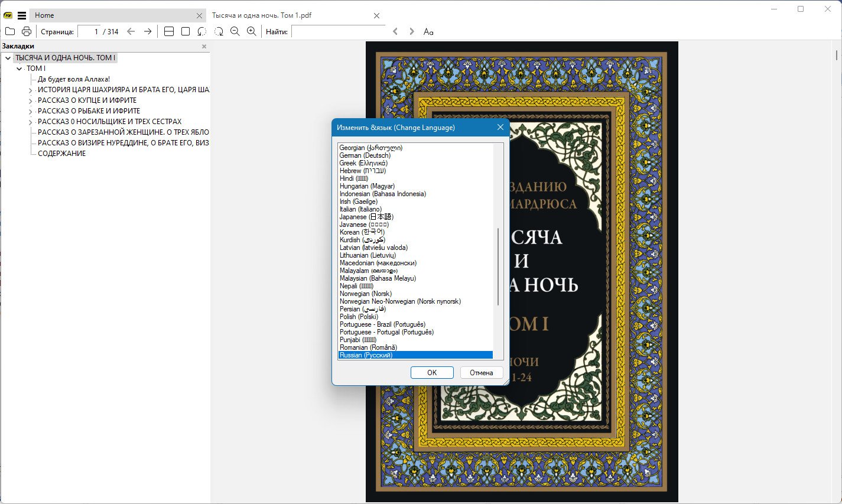
Task: Confirm language with the OK button
Action: point(432,372)
